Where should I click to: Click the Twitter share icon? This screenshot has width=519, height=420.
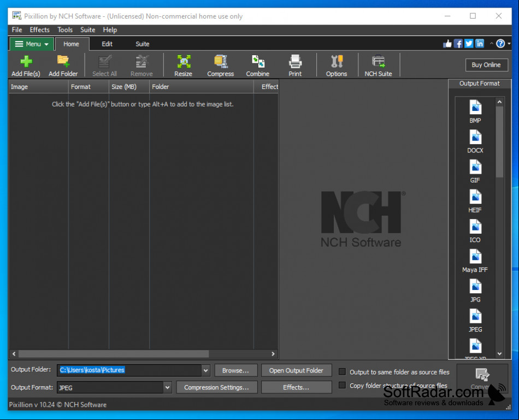tap(469, 44)
